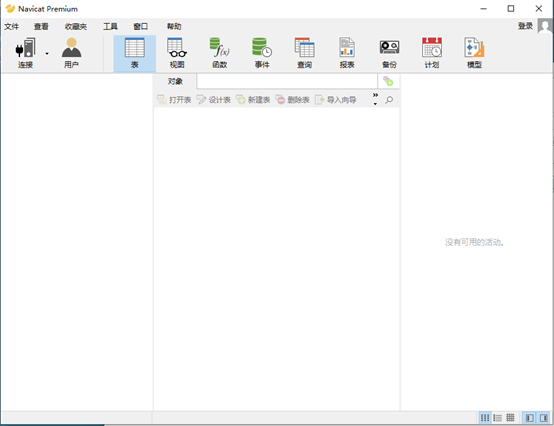The width and height of the screenshot is (554, 426).
Task: Open the 连接 (Connection) toolbar icon
Action: (25, 53)
